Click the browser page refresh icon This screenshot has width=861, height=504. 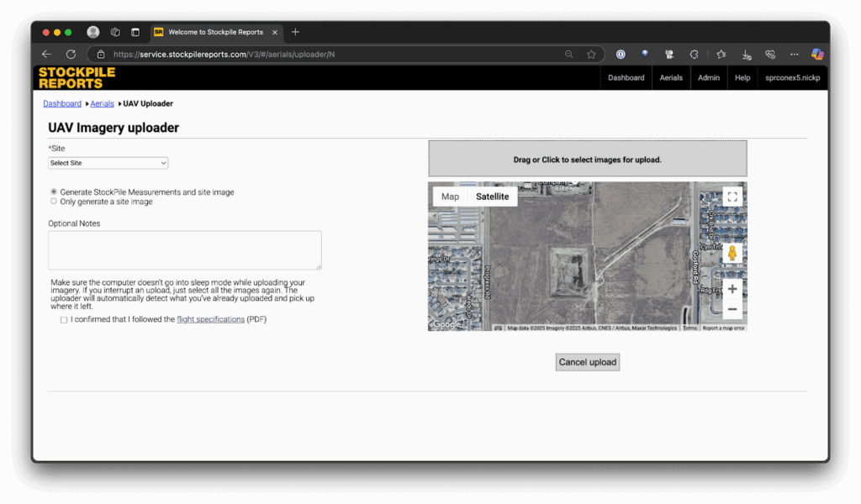point(71,55)
